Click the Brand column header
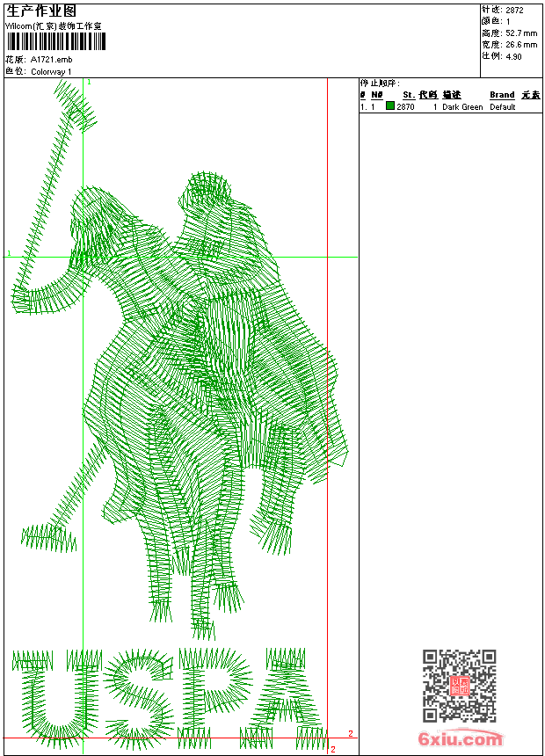Screen dimensions: 545x756 tap(502, 95)
